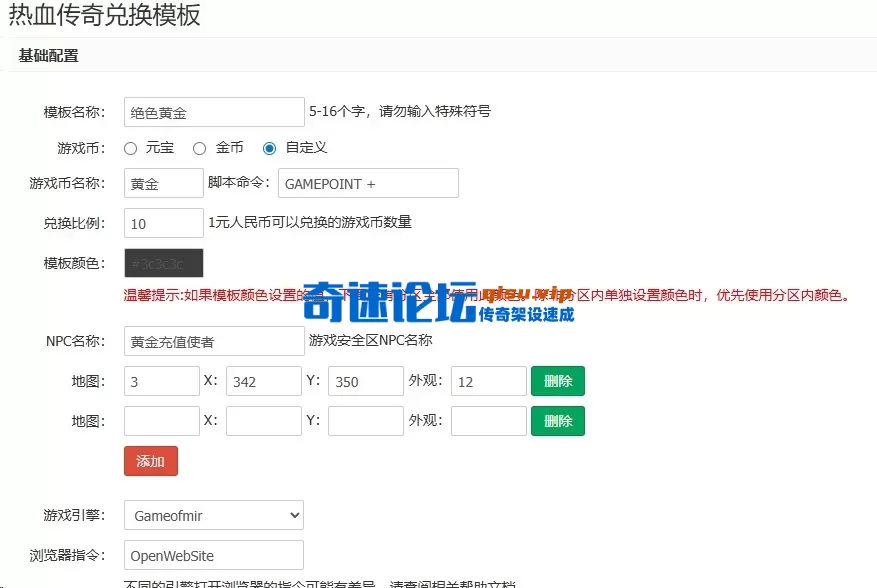Click the 浏览器指令: label
Screen dimensions: 877x588
tap(67, 555)
